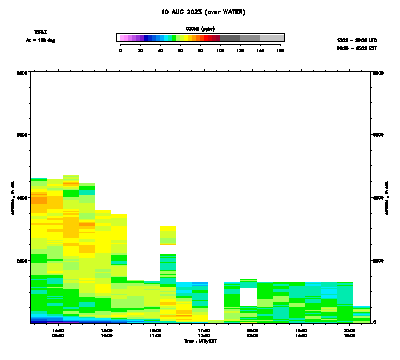Click the left vertical altitude axis title

(x=13, y=198)
